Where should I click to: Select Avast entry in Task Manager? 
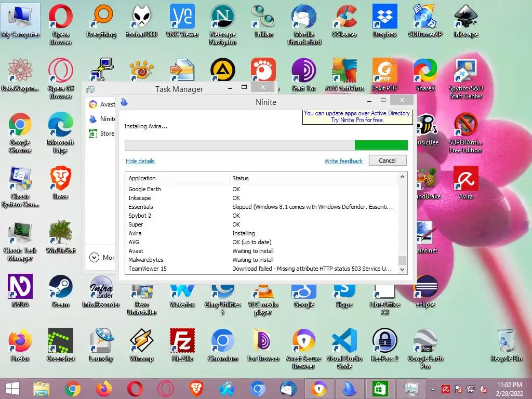tap(101, 104)
